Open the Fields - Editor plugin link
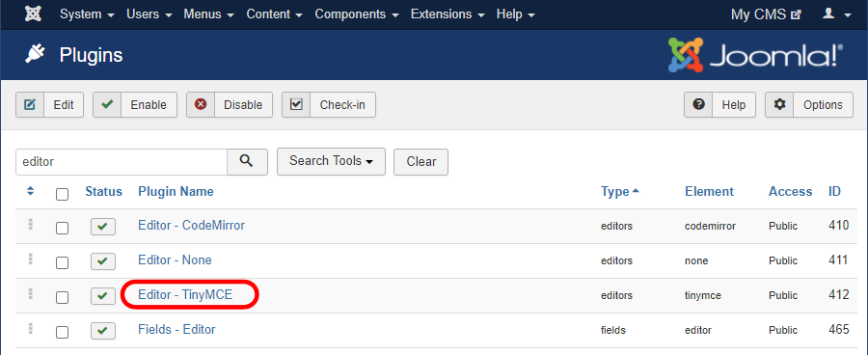The height and width of the screenshot is (355, 868). point(176,330)
